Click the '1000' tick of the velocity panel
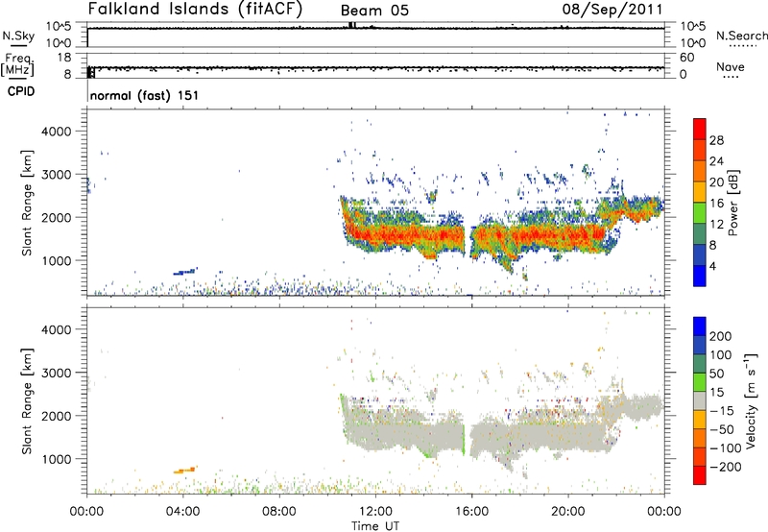The height and width of the screenshot is (532, 768). pos(56,459)
